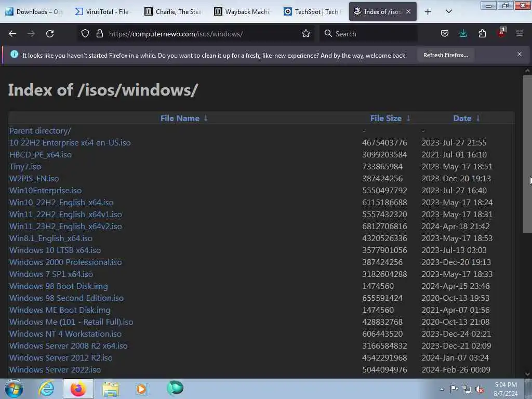Open the Windows Start button

[x=14, y=389]
